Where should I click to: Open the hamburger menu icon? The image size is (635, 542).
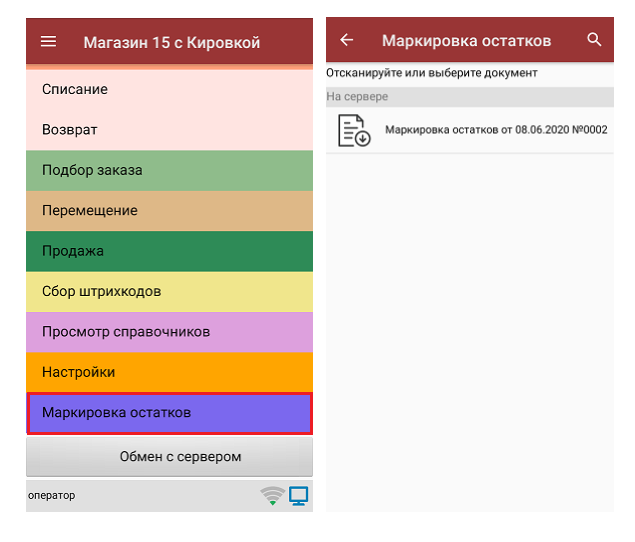coord(49,41)
